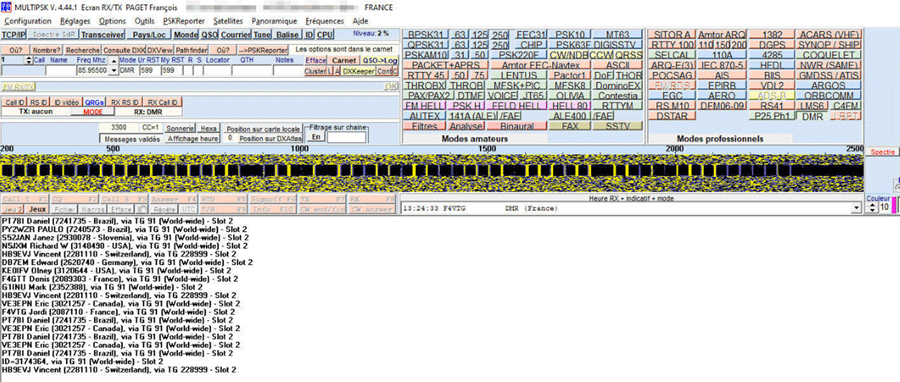Click Position sur DXAtlas
This screenshot has height=382, width=900.
(270, 138)
